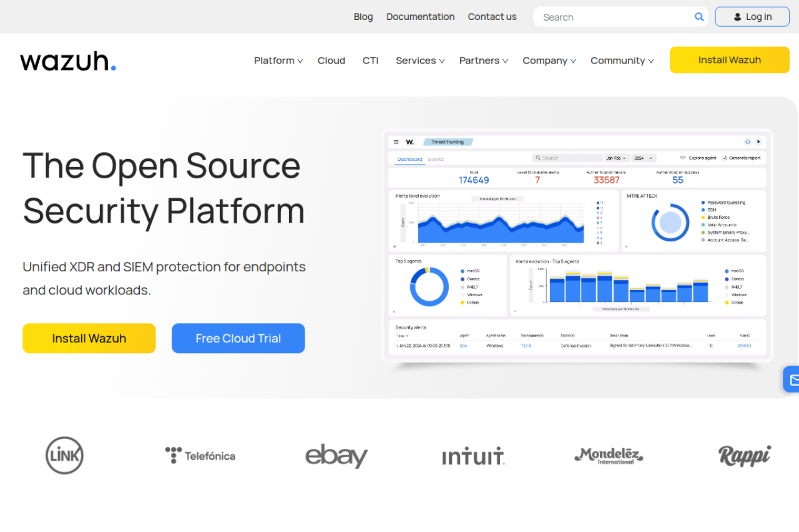
Task: Click the search magnifier icon
Action: click(699, 17)
